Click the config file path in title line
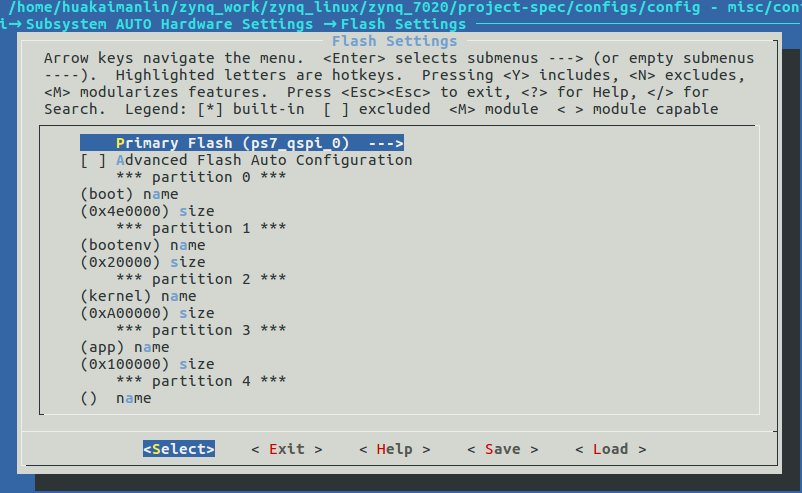The height and width of the screenshot is (493, 802). click(354, 7)
